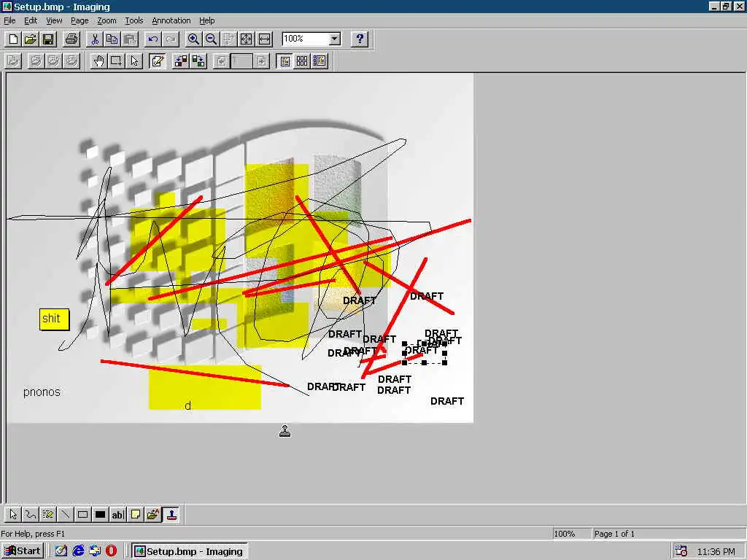Select the Hollow Rectangle annotation tool
The image size is (747, 560).
coord(83,514)
